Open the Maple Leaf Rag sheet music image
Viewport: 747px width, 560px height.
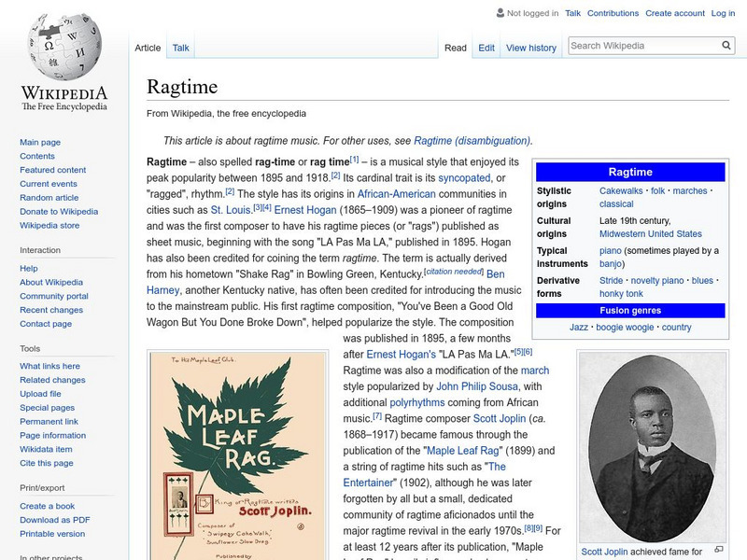tap(235, 455)
